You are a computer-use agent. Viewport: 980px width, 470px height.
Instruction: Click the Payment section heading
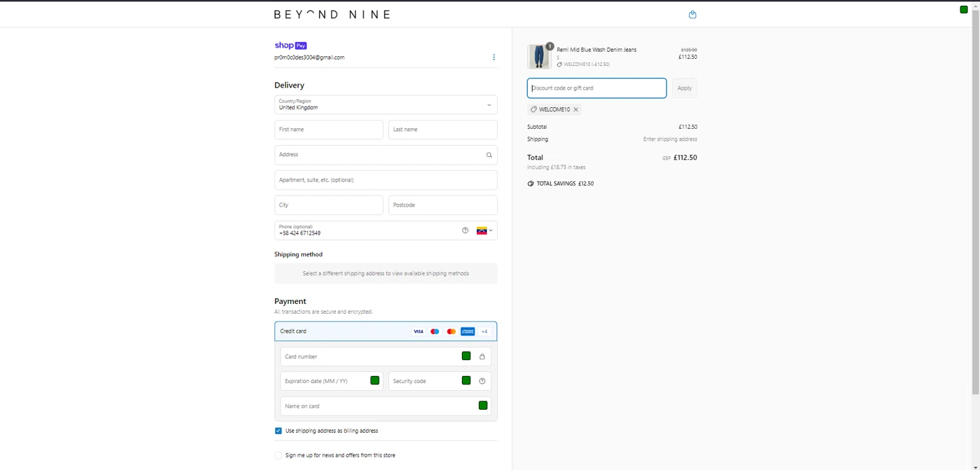click(x=290, y=301)
